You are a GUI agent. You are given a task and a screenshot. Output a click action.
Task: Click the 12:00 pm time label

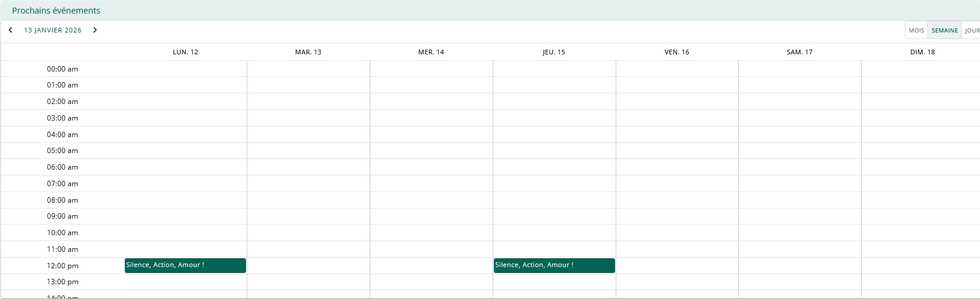[63, 266]
